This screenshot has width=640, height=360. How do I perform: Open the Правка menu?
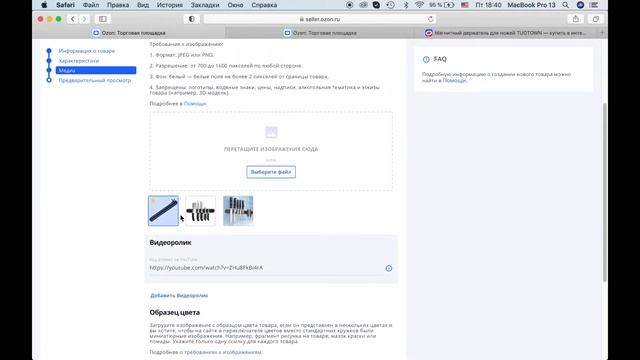coord(118,5)
